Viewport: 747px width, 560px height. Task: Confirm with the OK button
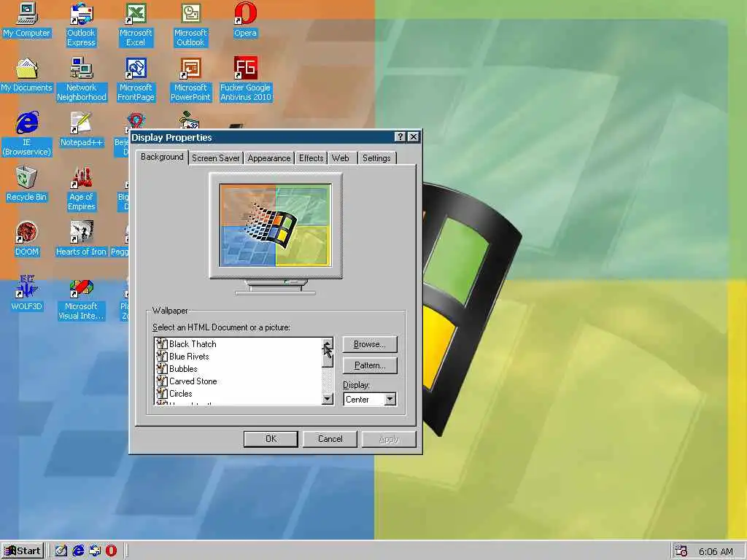[x=271, y=439]
